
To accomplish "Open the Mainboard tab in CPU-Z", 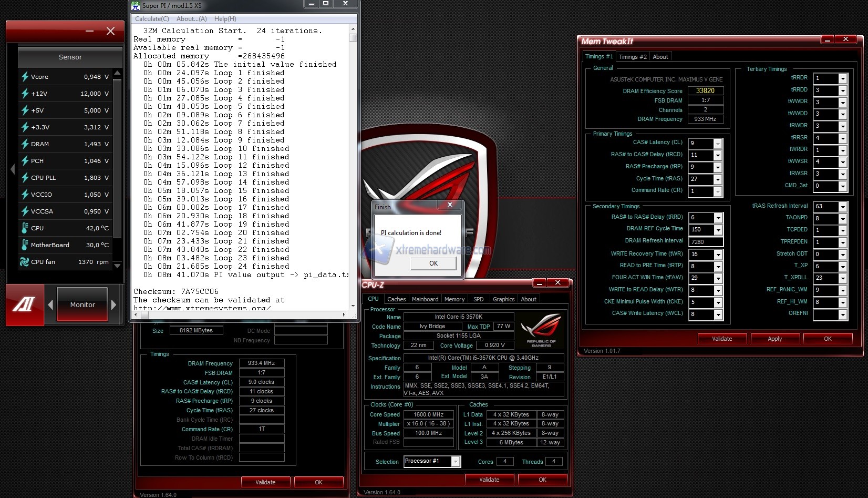I will pos(425,299).
